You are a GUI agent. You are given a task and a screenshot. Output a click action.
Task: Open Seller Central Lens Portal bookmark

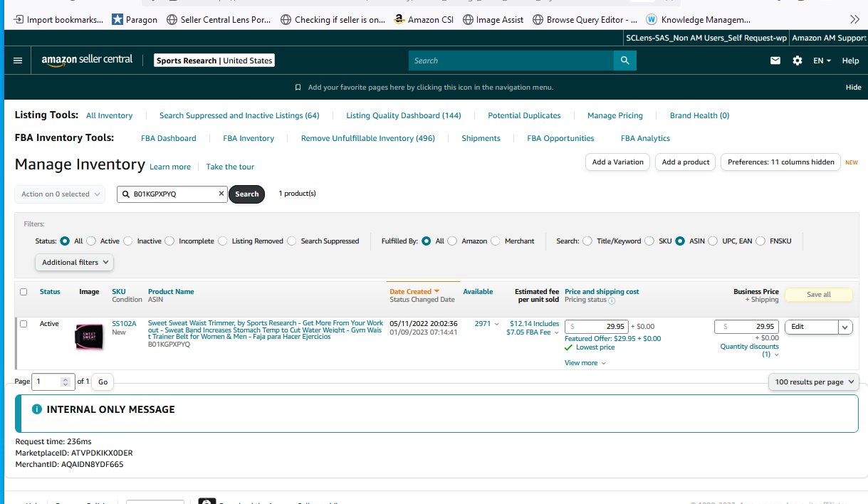219,19
